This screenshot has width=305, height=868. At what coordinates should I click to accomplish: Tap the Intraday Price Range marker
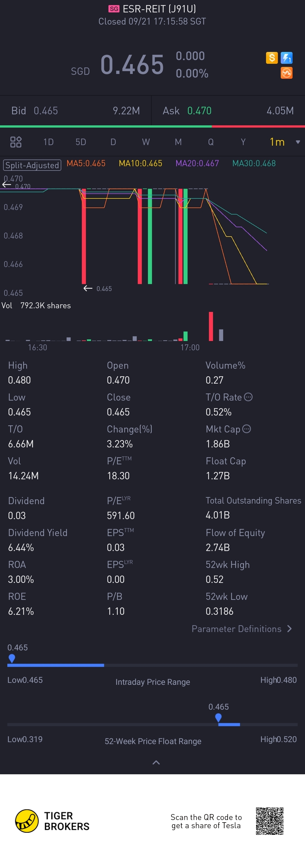click(x=12, y=658)
